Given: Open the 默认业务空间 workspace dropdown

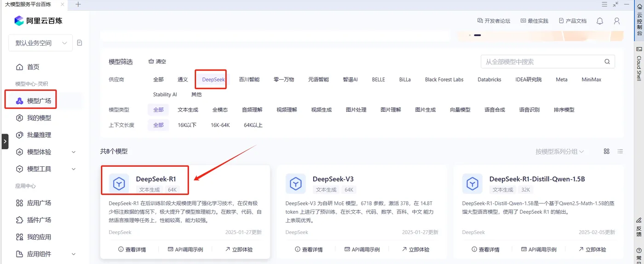Looking at the screenshot, I should (x=40, y=43).
